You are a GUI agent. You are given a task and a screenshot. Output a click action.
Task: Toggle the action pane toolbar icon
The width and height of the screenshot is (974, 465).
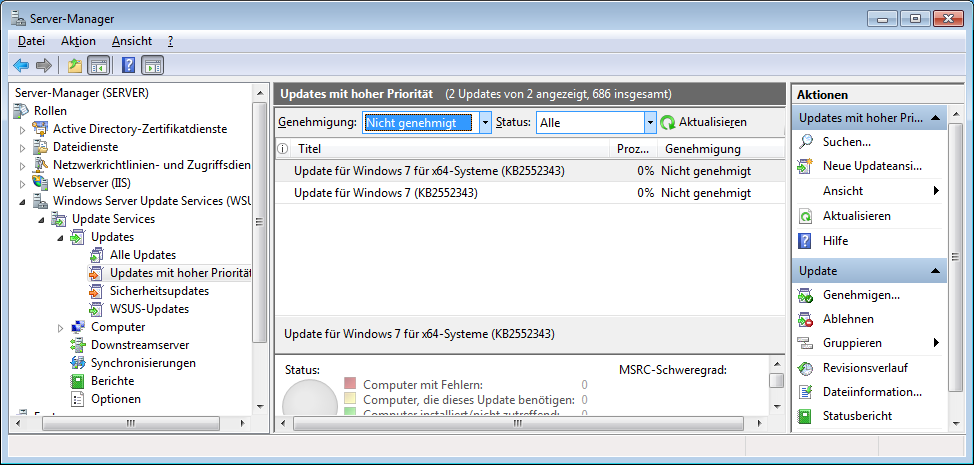(152, 65)
